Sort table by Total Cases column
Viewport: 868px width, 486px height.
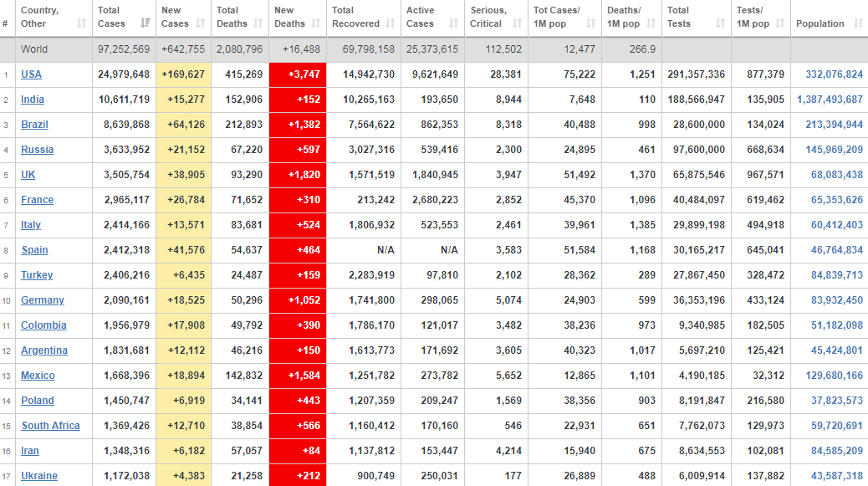(x=146, y=23)
